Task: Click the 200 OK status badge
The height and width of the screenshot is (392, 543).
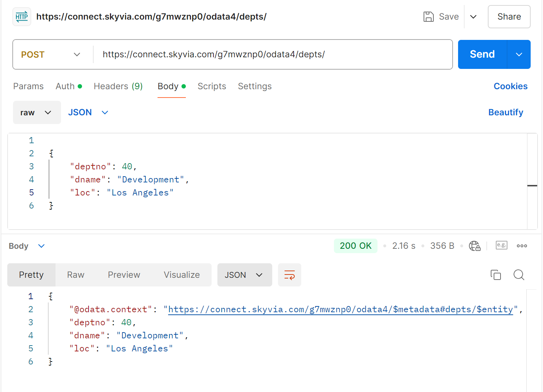Action: pos(355,246)
